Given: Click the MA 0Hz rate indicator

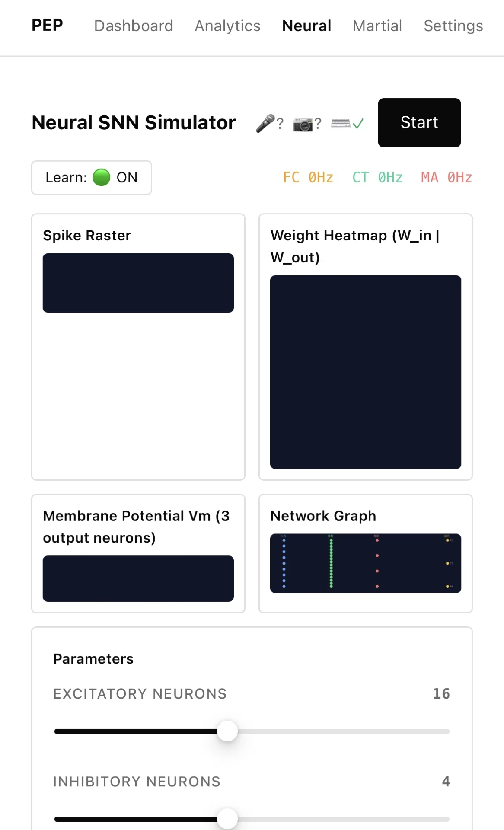Looking at the screenshot, I should [447, 177].
